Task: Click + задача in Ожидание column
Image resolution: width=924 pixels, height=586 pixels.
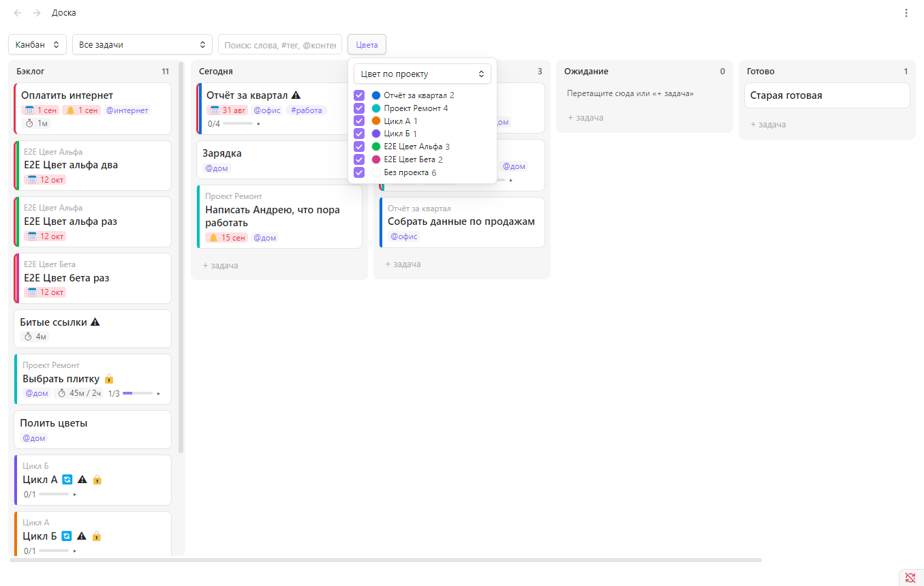Action: tap(586, 118)
